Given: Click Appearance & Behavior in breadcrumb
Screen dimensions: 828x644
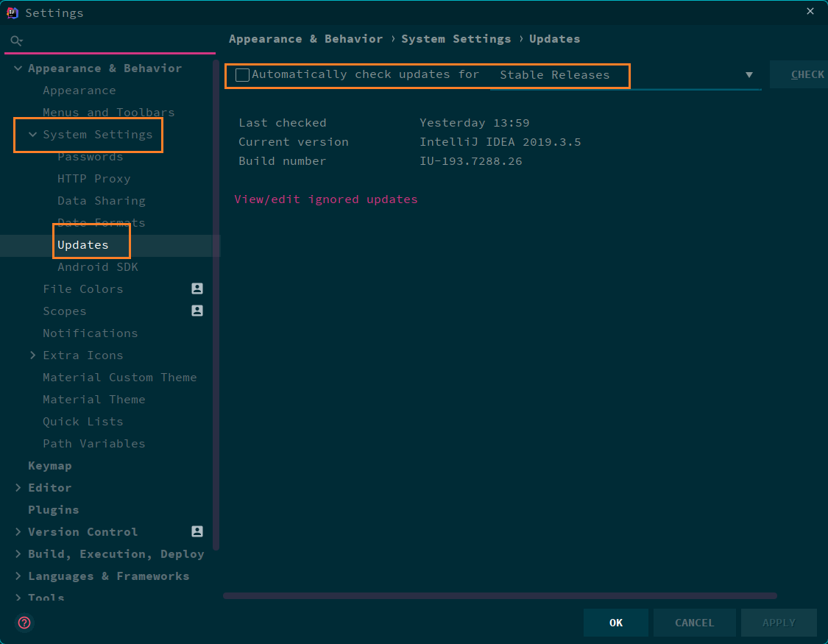Looking at the screenshot, I should (305, 39).
